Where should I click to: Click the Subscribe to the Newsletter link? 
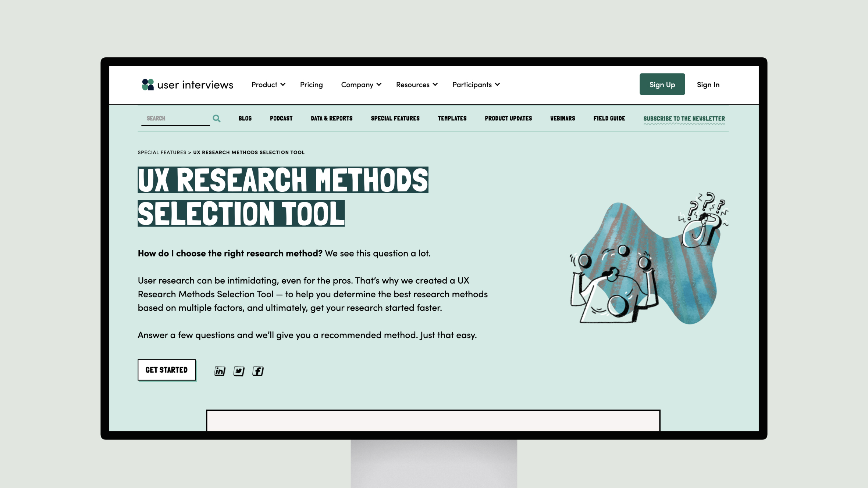684,118
